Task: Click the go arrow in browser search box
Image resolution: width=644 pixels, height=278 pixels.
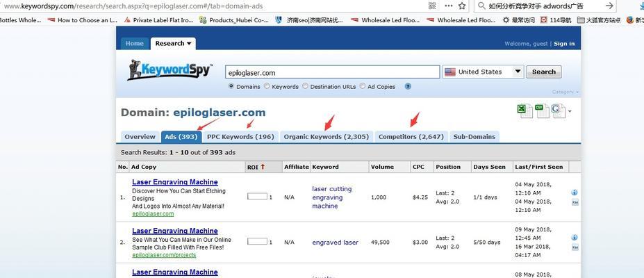Action: tap(609, 6)
